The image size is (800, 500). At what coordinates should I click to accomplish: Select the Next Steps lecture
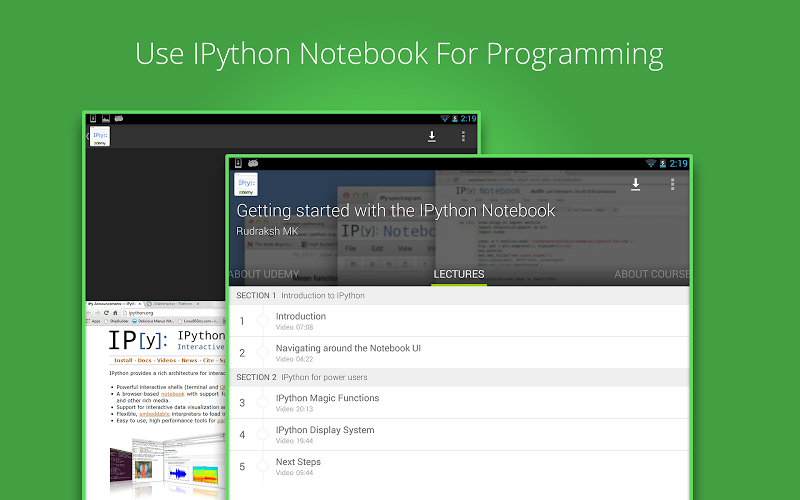460,467
